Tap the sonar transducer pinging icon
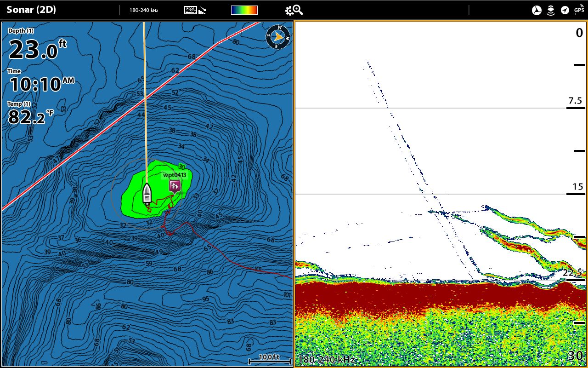 [x=551, y=10]
